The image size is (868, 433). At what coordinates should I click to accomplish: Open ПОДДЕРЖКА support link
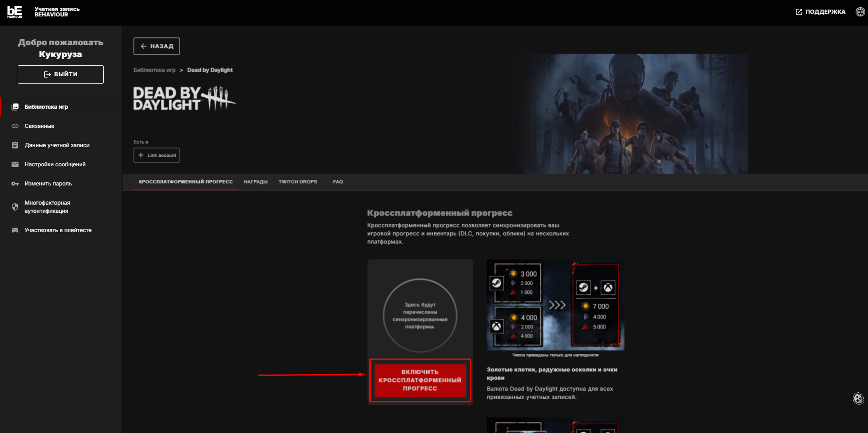point(820,12)
